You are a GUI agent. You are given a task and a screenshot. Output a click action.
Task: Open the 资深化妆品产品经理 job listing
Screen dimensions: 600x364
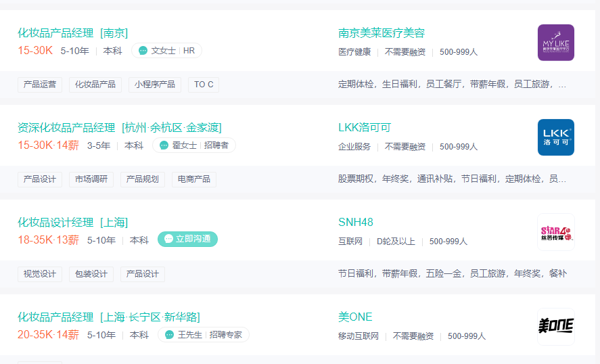[x=119, y=128]
